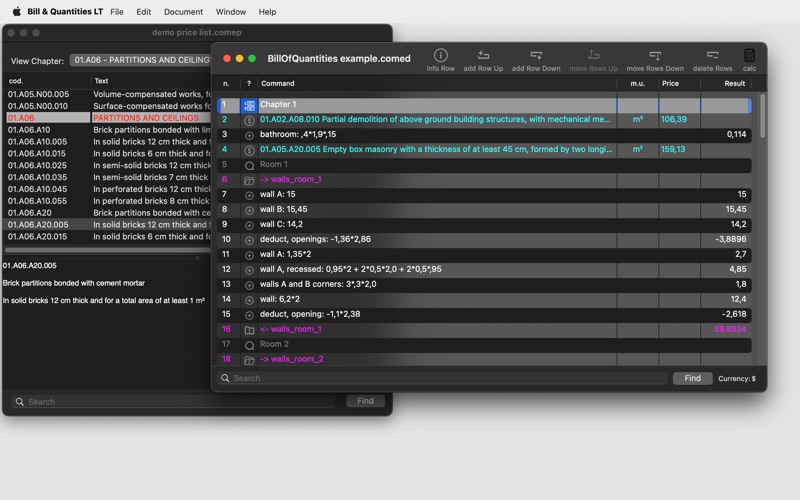Click Find button in BillOfQuantities window
Screen dimensions: 800x500
[692, 378]
